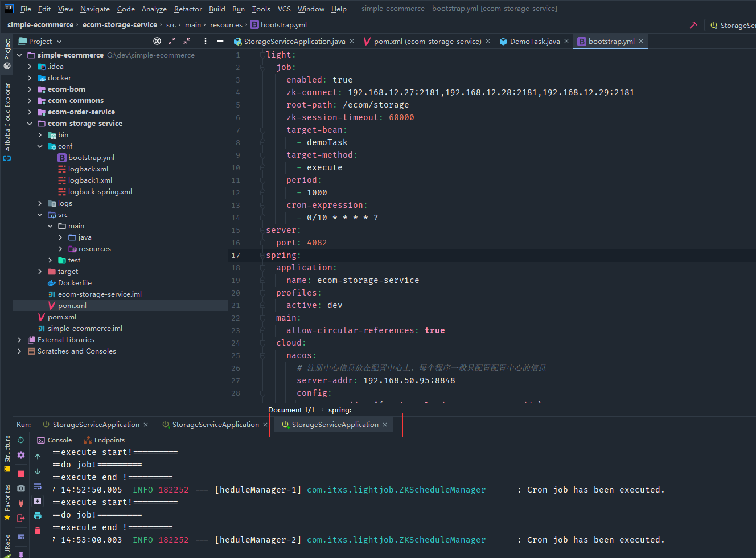Collapse all nodes in Project panel
Screen dimensions: 756x558
[187, 41]
